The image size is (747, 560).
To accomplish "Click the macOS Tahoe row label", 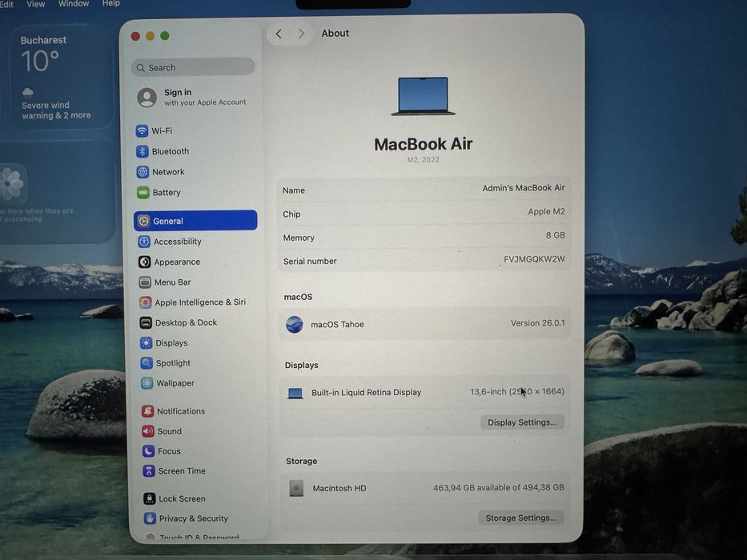I will [337, 324].
